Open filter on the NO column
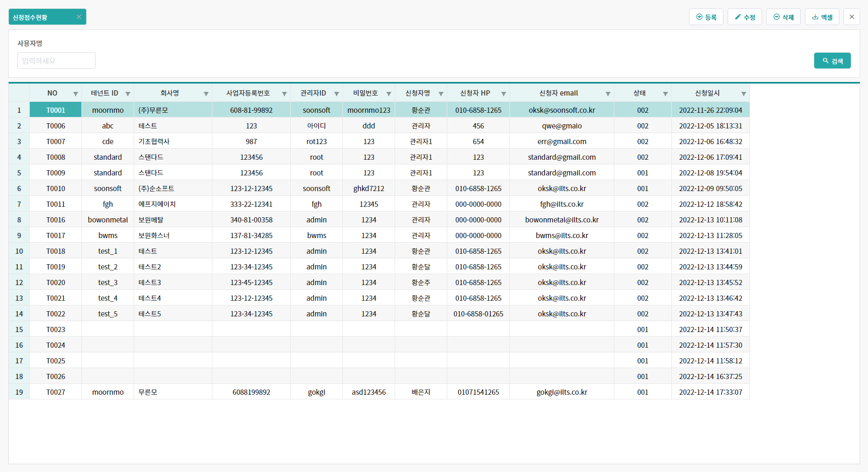Screen dimensions: 868x472 pyautogui.click(x=76, y=94)
